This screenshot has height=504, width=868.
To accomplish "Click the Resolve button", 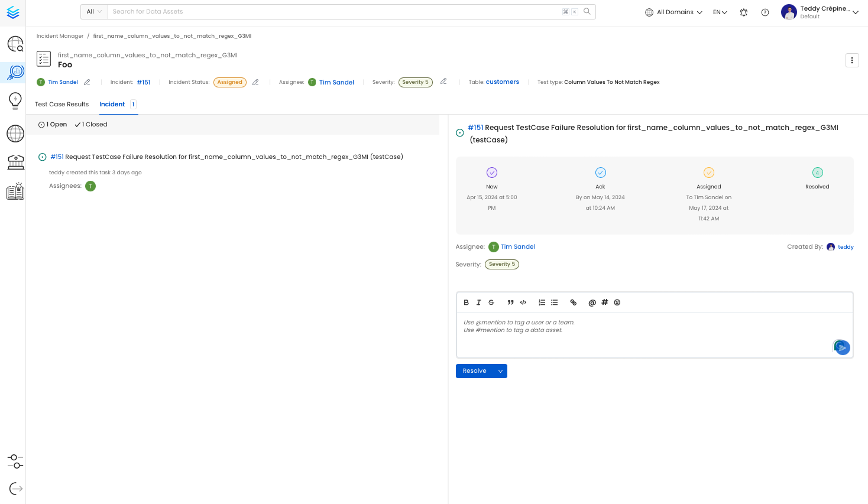I will pyautogui.click(x=474, y=370).
